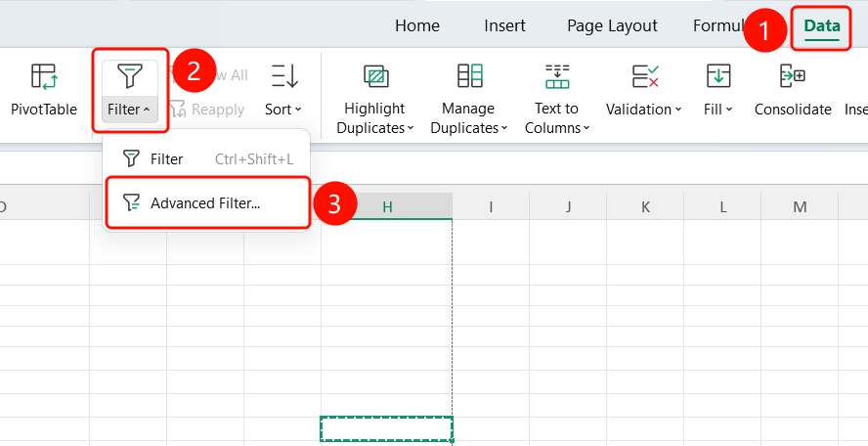Image resolution: width=868 pixels, height=446 pixels.
Task: Switch to the Home tab
Action: click(x=417, y=26)
